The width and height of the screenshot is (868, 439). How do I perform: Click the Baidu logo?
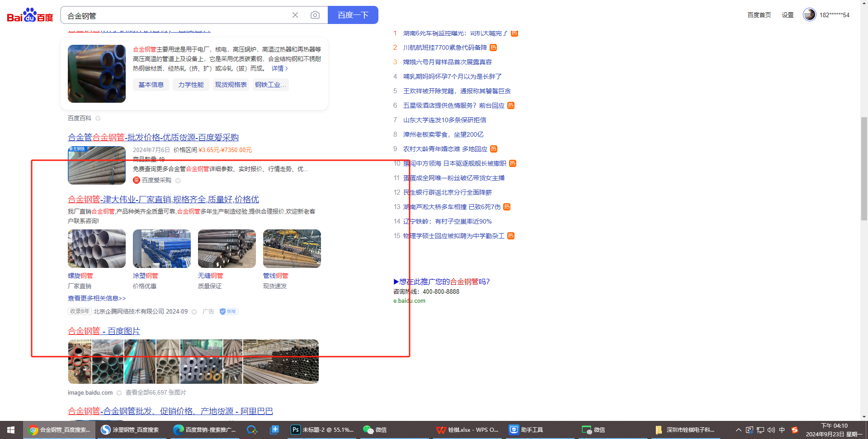pos(30,15)
